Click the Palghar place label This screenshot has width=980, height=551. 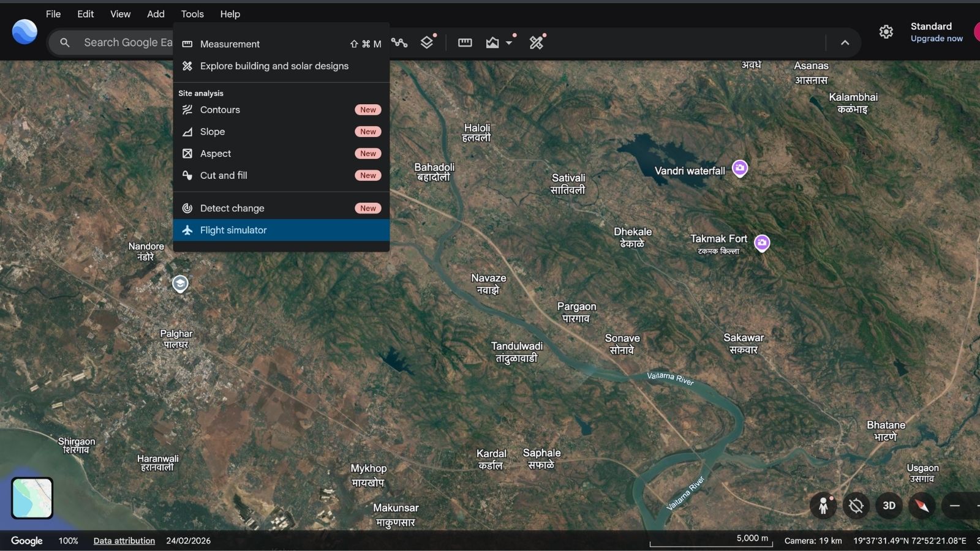[x=176, y=339]
